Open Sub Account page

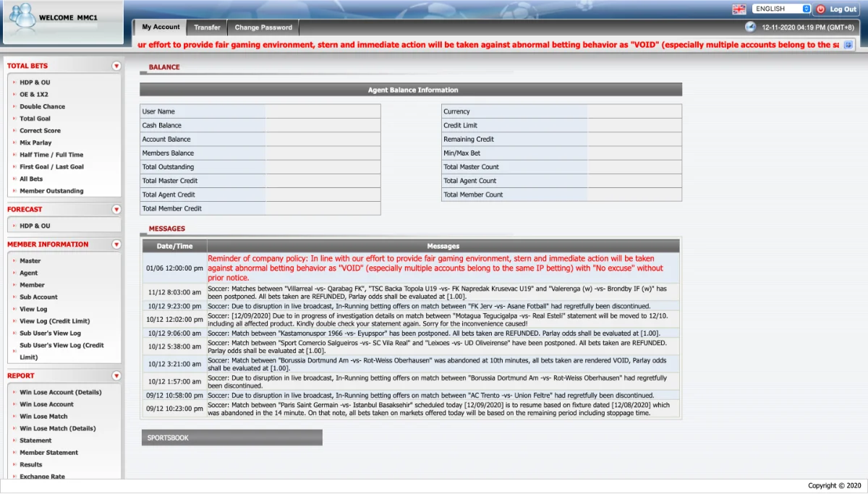coord(38,297)
